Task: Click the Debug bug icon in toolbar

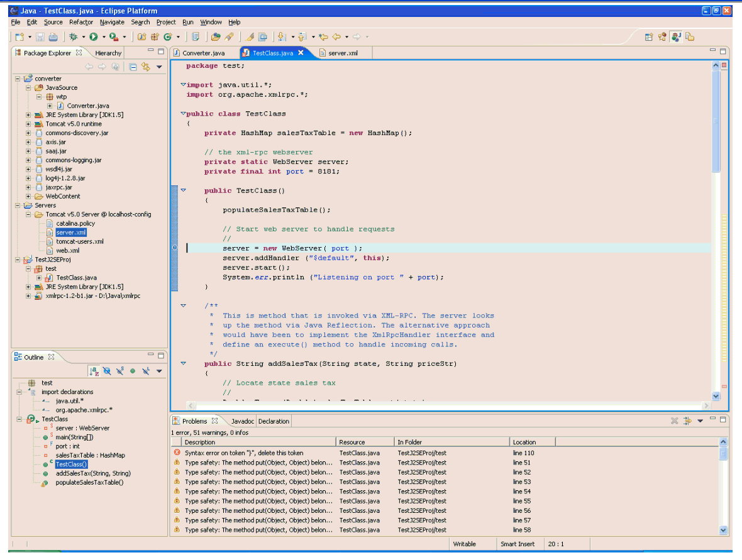Action: (73, 37)
